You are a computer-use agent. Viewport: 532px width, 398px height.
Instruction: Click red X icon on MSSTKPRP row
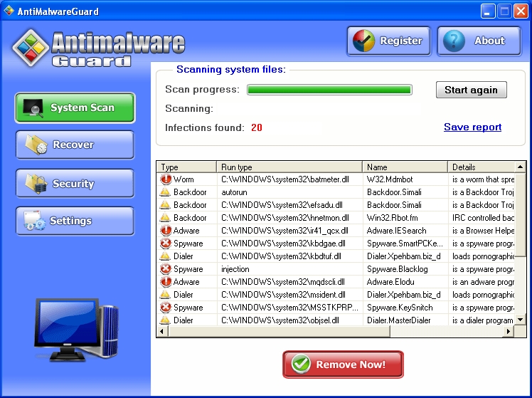166,308
